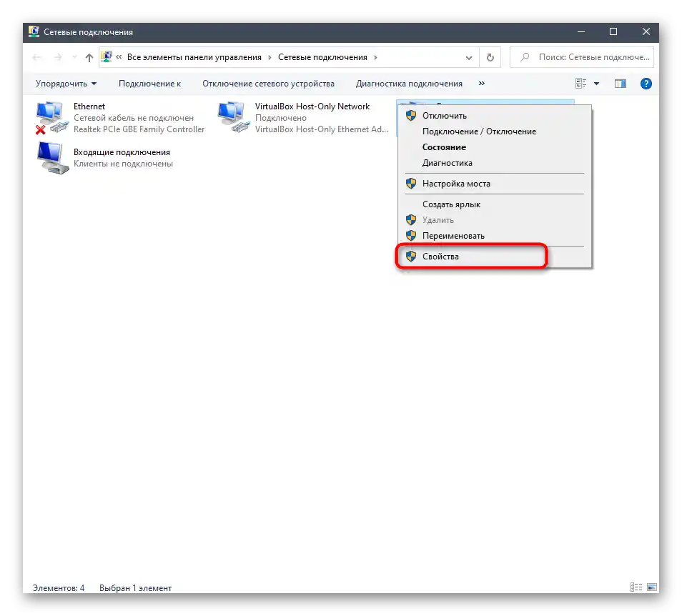682x616 pixels.
Task: Go up one level with up arrow
Action: pos(89,57)
